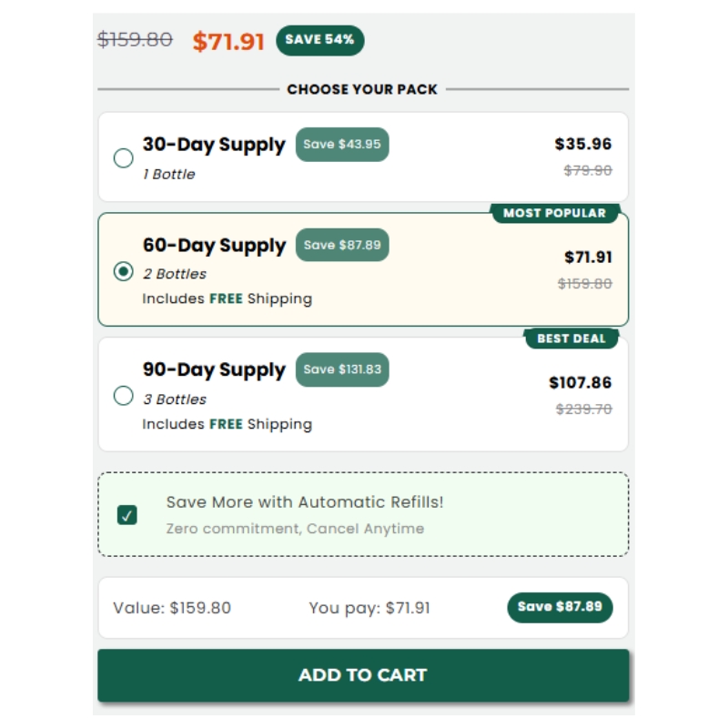This screenshot has height=728, width=728.
Task: Click the CHOOSE YOUR PACK heading
Action: tap(362, 89)
